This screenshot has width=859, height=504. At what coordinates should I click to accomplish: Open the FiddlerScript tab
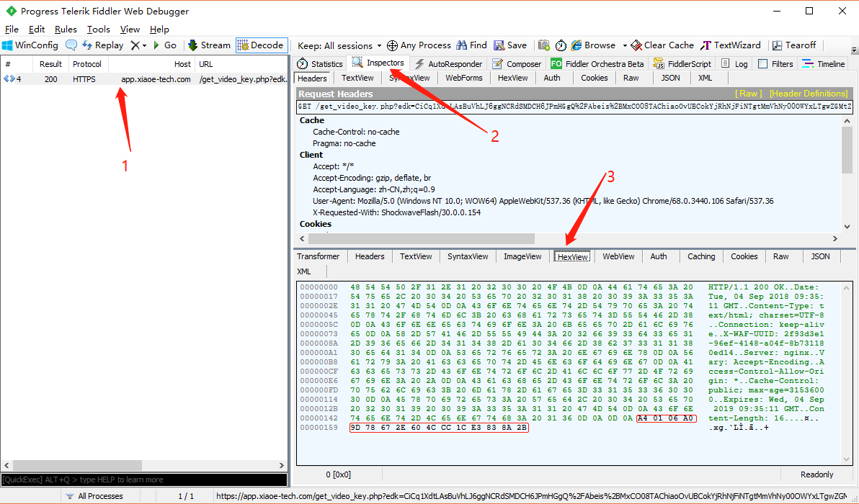coord(682,64)
